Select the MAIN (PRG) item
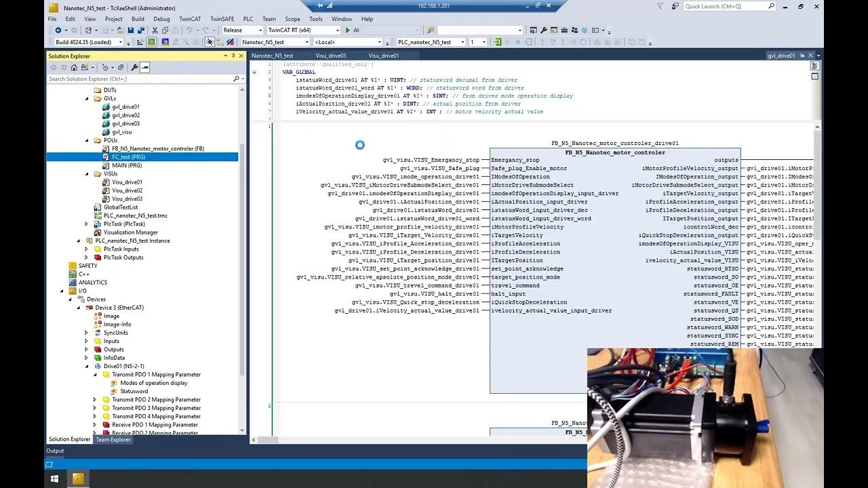Image resolution: width=868 pixels, height=488 pixels. click(127, 165)
